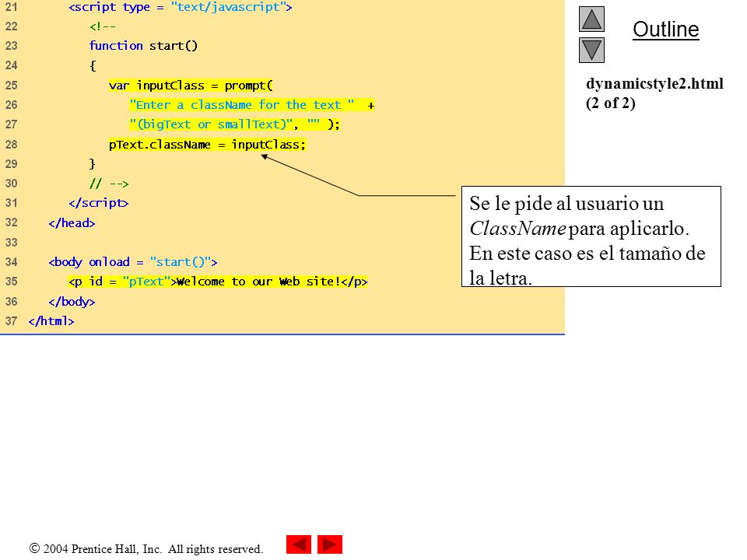The height and width of the screenshot is (560, 747).
Task: Click the closing </body> tag
Action: [72, 302]
